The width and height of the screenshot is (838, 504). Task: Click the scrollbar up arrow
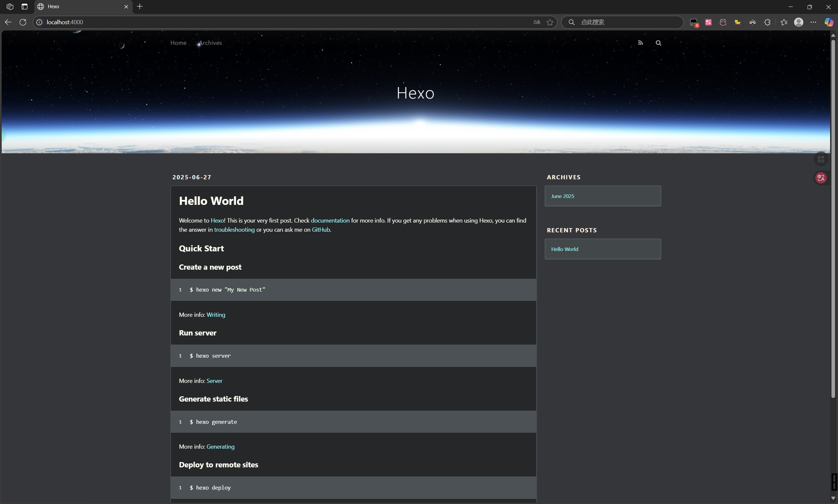point(833,35)
